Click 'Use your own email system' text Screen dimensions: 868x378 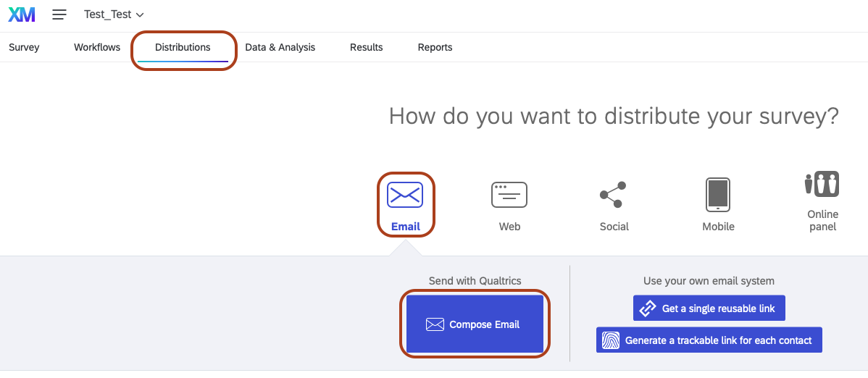pos(709,281)
